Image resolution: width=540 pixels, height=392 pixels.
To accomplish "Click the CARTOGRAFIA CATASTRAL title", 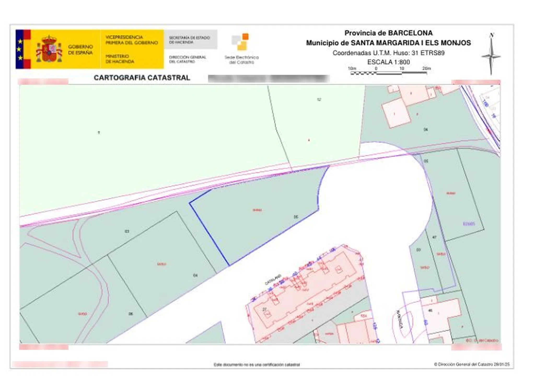I will point(142,78).
